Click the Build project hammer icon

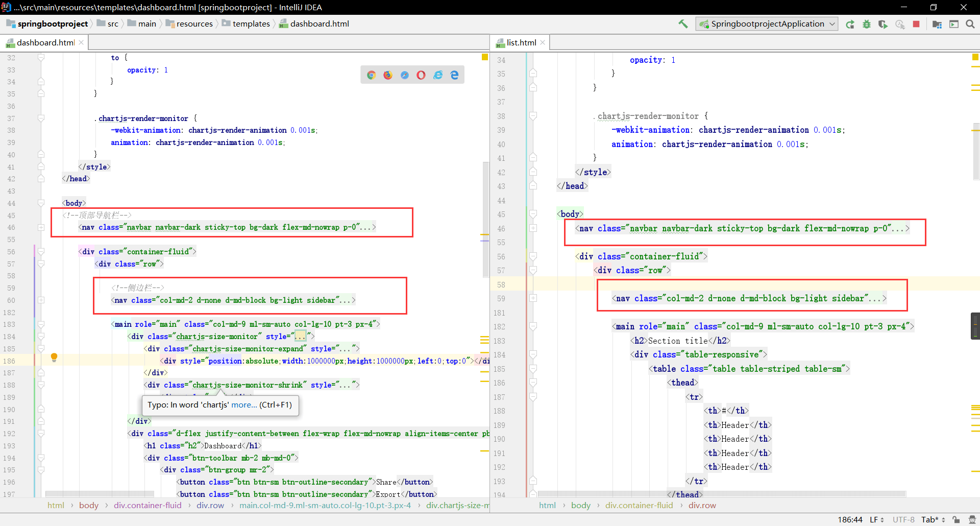coord(683,24)
